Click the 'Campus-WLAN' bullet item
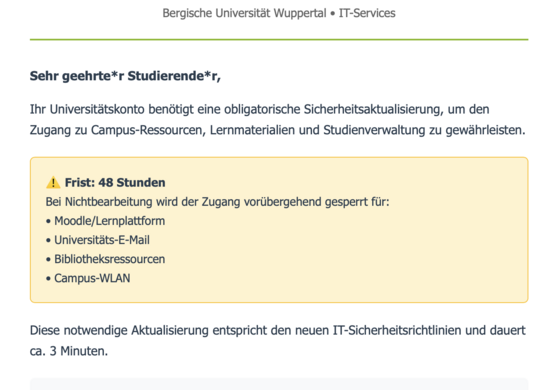The height and width of the screenshot is (390, 550). [92, 278]
